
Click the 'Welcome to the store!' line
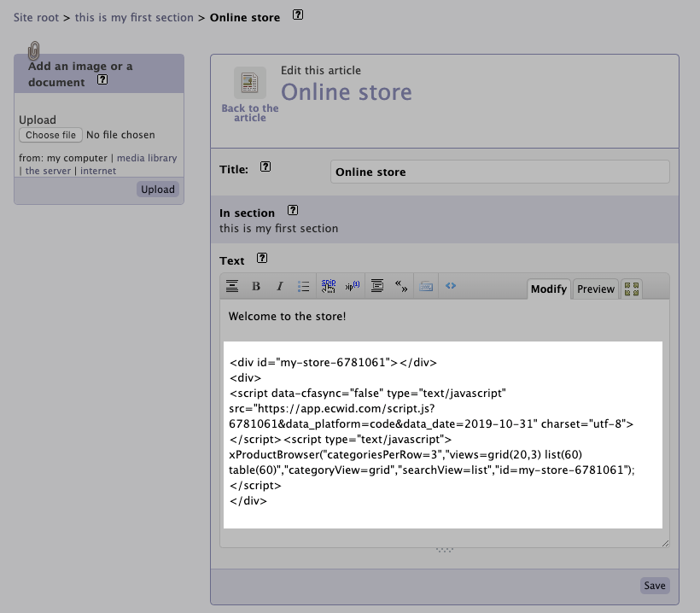287,316
